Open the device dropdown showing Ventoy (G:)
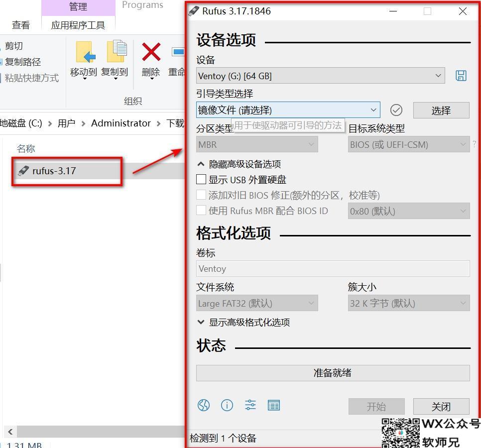The width and height of the screenshot is (481, 448). pyautogui.click(x=320, y=76)
